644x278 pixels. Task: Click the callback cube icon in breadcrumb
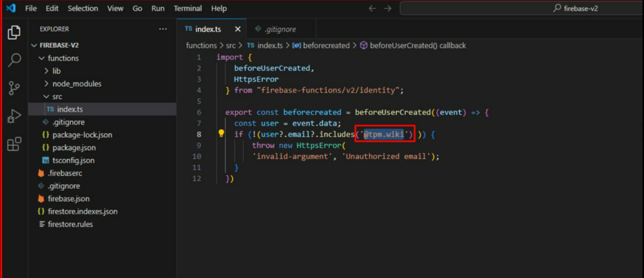(364, 45)
